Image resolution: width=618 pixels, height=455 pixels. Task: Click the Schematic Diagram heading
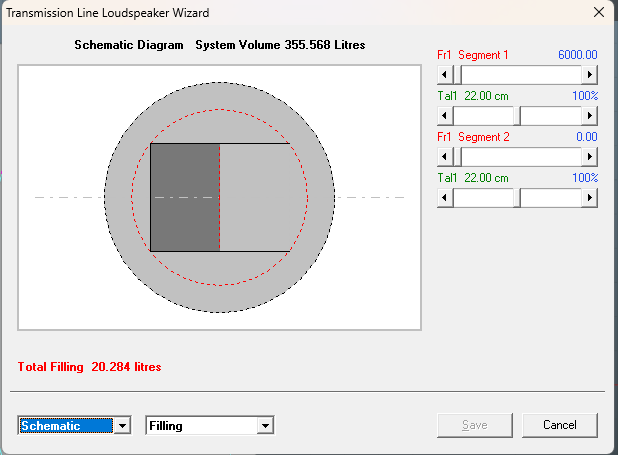(129, 45)
